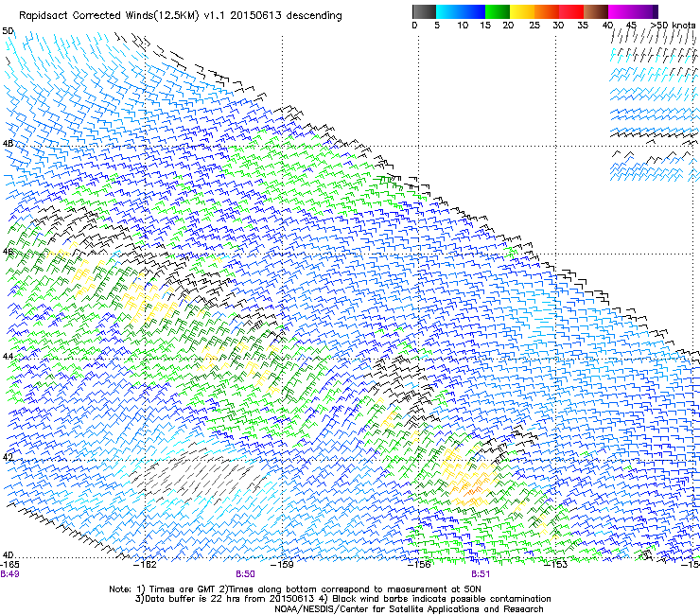The image size is (700, 615).
Task: Click the legend value '10'
Action: 463,26
